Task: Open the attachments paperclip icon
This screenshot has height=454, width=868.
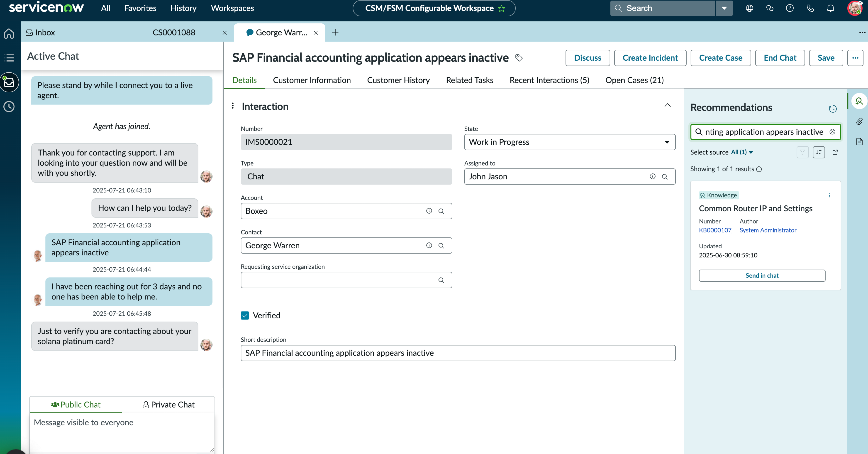Action: click(860, 121)
